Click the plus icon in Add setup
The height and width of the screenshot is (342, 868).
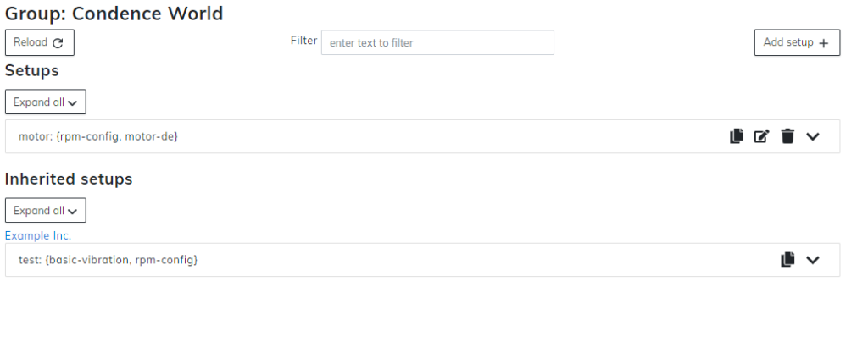point(824,43)
